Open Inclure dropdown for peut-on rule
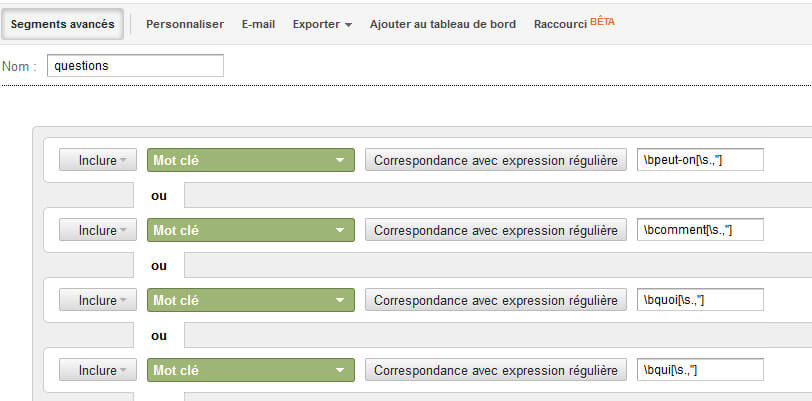Image resolution: width=812 pixels, height=401 pixels. 98,160
